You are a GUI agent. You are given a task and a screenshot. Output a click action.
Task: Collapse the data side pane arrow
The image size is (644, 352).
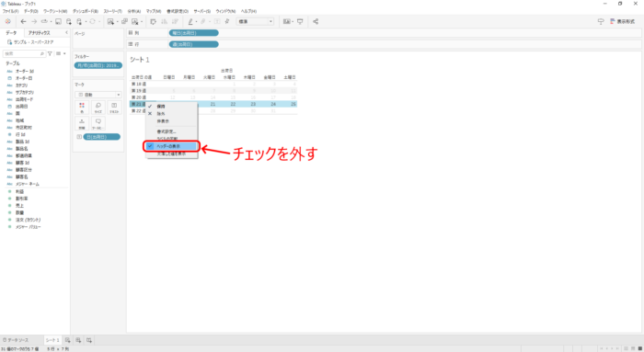click(66, 32)
